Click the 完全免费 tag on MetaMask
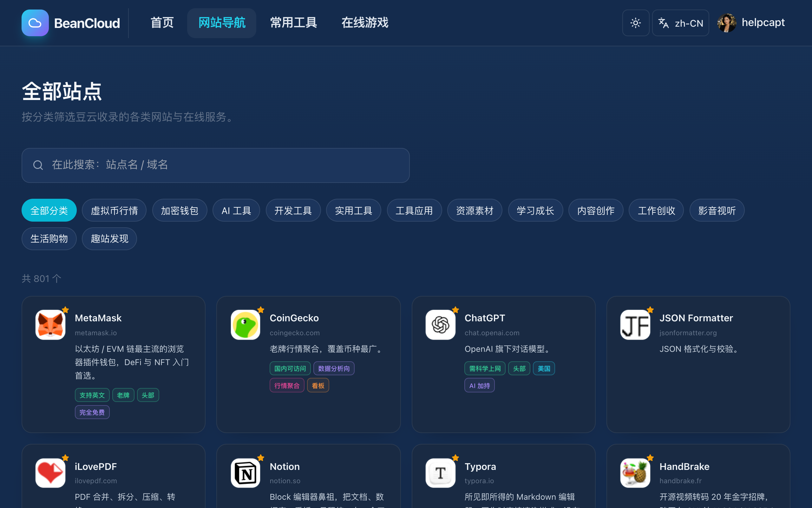812x508 pixels. pyautogui.click(x=92, y=412)
